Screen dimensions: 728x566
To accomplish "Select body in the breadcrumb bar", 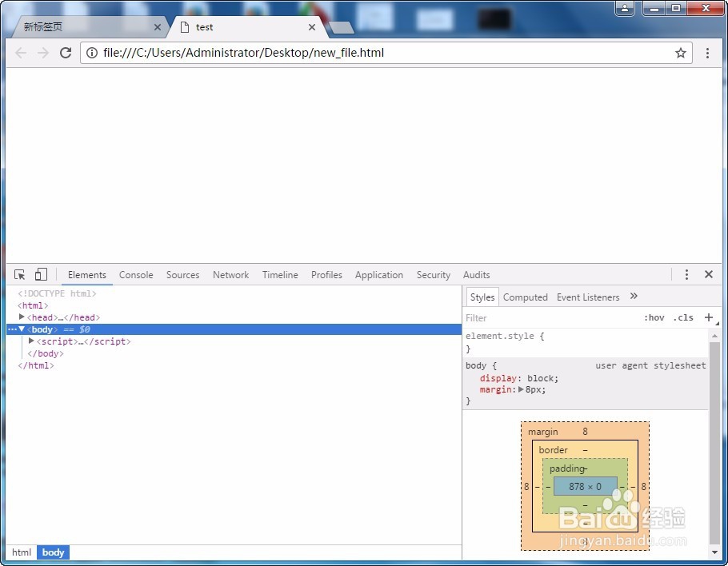I will (x=53, y=552).
